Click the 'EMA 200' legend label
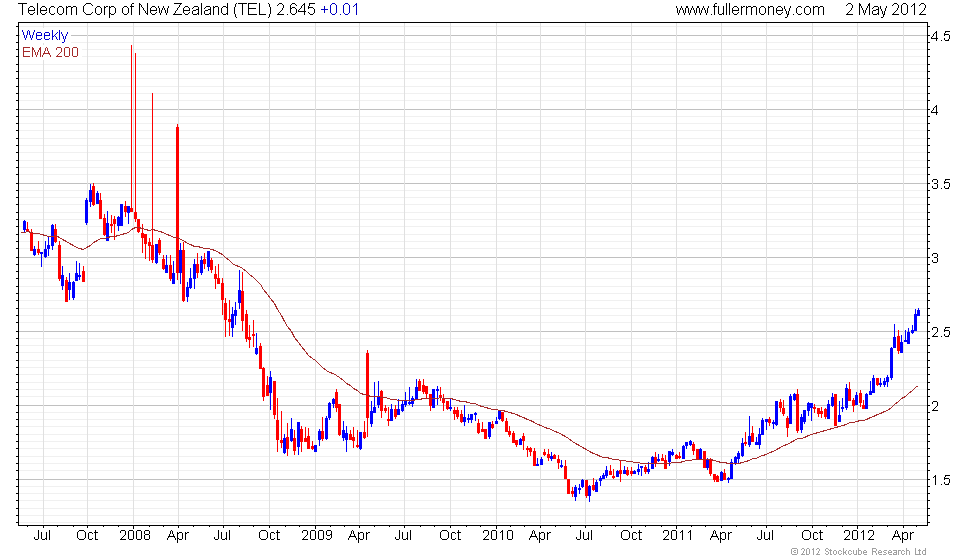 (x=50, y=52)
